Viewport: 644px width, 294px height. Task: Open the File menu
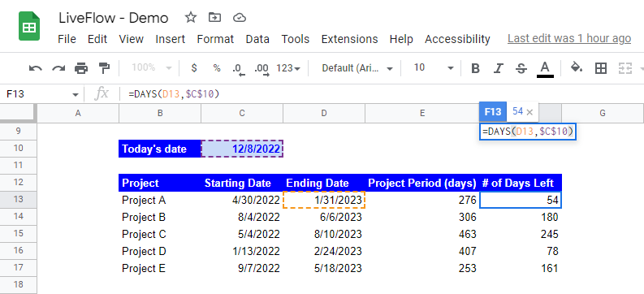tap(67, 39)
